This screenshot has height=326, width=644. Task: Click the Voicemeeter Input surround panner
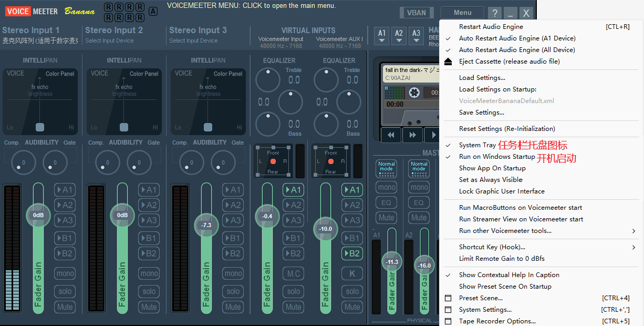pyautogui.click(x=273, y=161)
